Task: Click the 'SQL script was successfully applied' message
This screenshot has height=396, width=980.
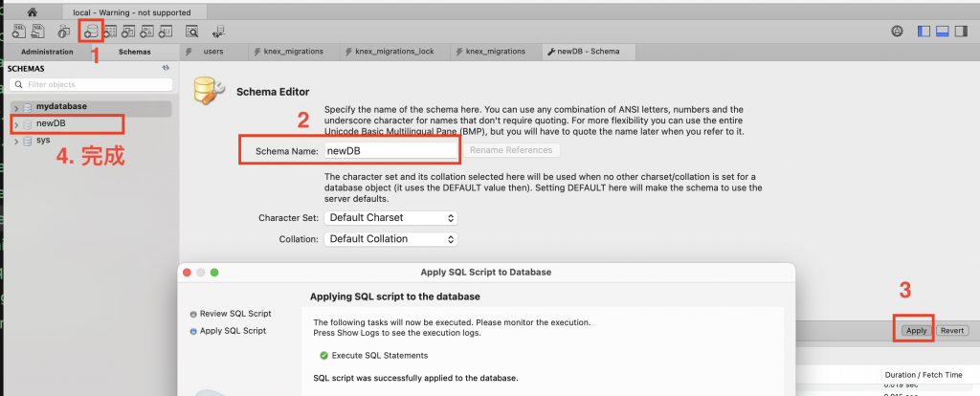Action: tap(415, 378)
